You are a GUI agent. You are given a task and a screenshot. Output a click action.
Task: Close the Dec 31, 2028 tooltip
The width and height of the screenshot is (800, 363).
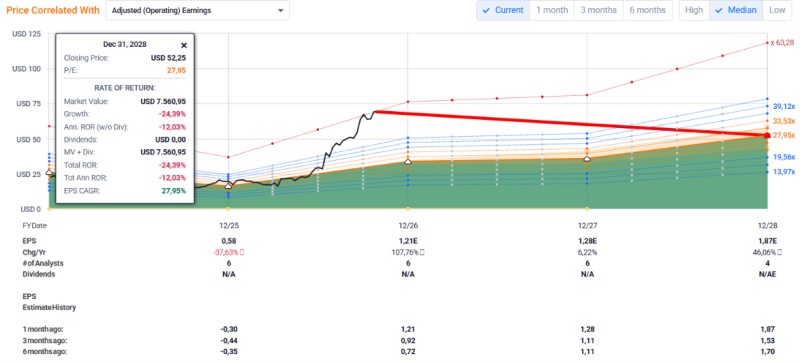click(x=184, y=45)
